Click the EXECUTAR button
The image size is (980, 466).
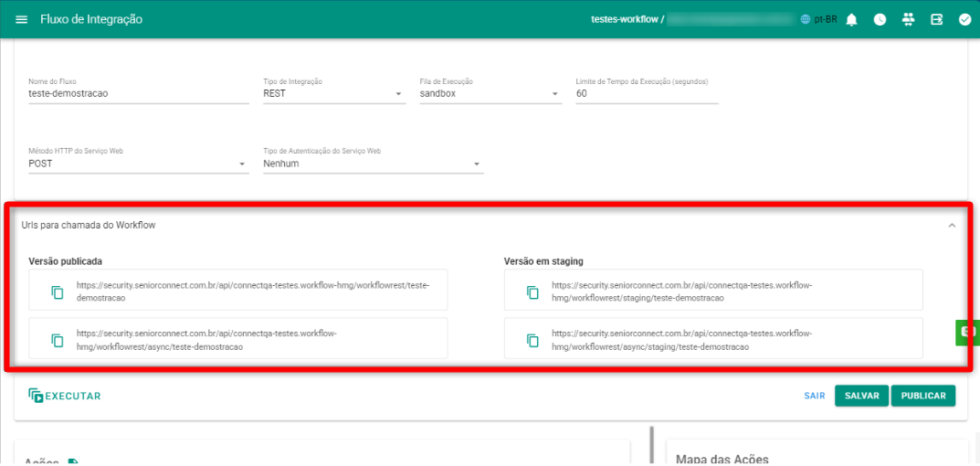(x=64, y=396)
